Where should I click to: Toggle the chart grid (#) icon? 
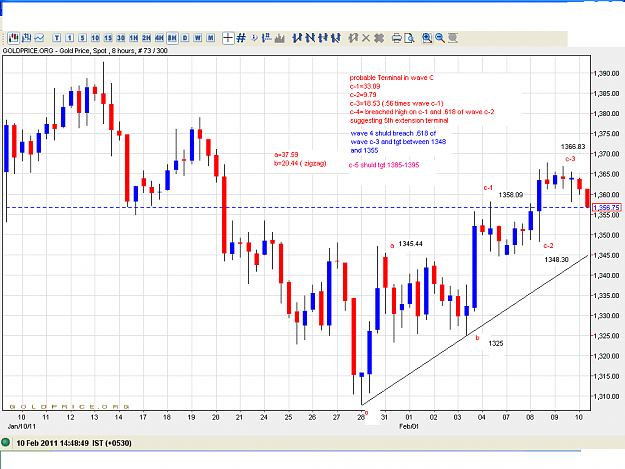(x=241, y=38)
